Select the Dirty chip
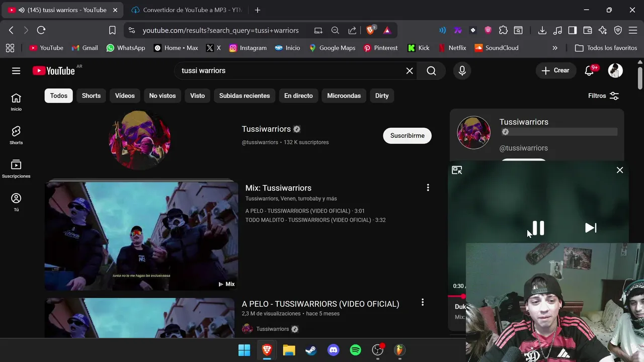644x362 pixels. click(x=382, y=96)
